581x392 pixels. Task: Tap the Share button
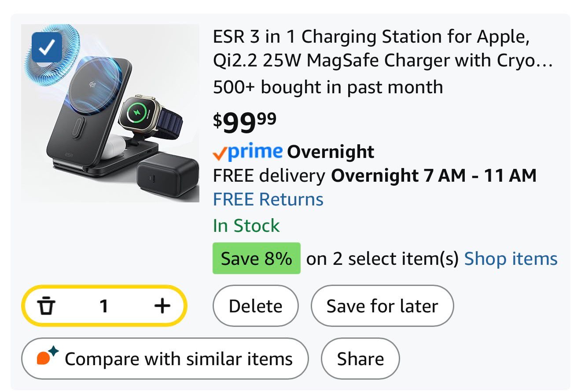coord(360,359)
